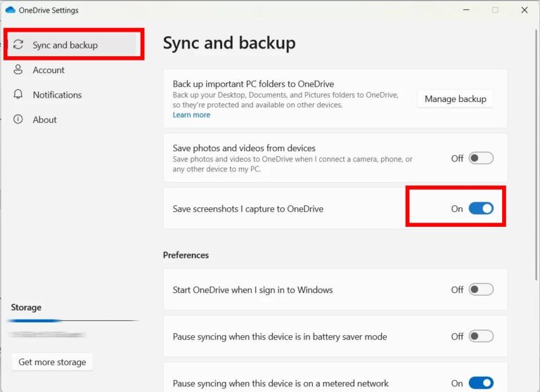This screenshot has width=540, height=392.
Task: Enable Save photos and videos from devices
Action: pyautogui.click(x=481, y=158)
